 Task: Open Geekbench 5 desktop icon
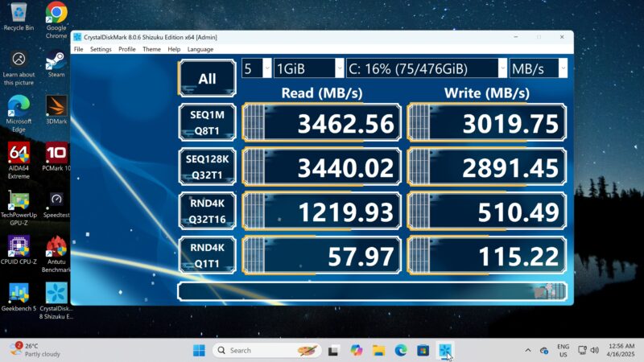pyautogui.click(x=19, y=296)
